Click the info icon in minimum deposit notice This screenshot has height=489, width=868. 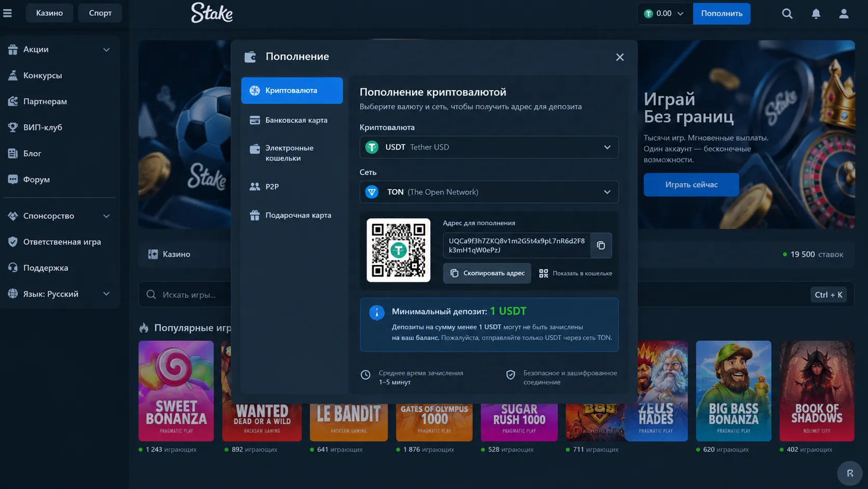click(377, 312)
